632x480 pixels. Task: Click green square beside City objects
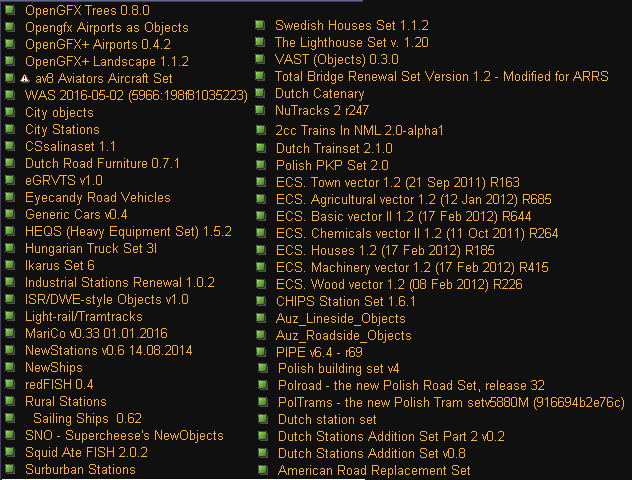point(10,112)
